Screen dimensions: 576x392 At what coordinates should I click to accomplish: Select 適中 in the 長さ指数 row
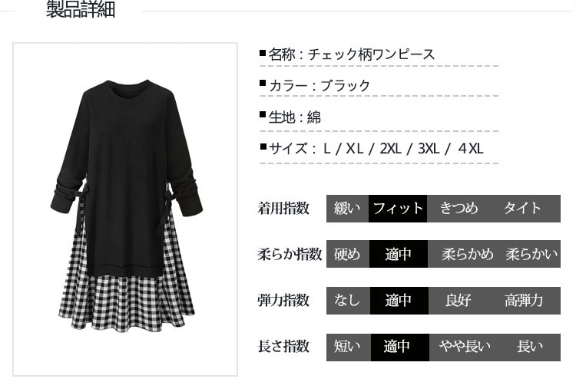tap(399, 348)
